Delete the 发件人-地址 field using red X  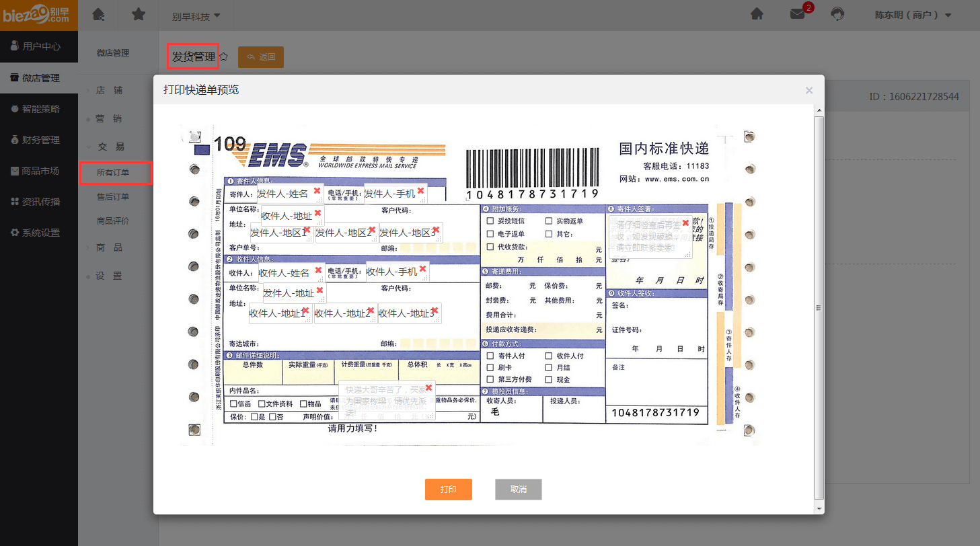pyautogui.click(x=319, y=290)
